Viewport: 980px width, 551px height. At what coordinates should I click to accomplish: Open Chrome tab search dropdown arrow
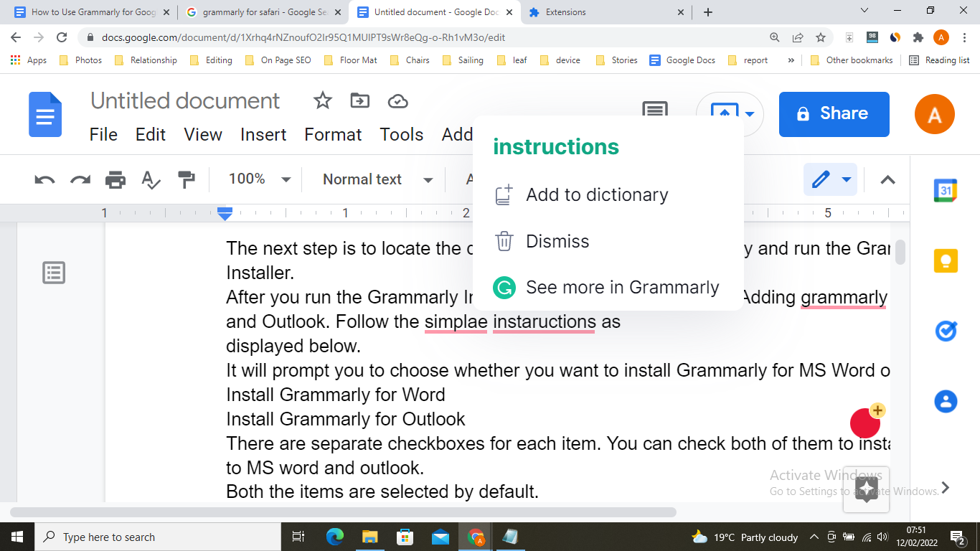click(864, 11)
